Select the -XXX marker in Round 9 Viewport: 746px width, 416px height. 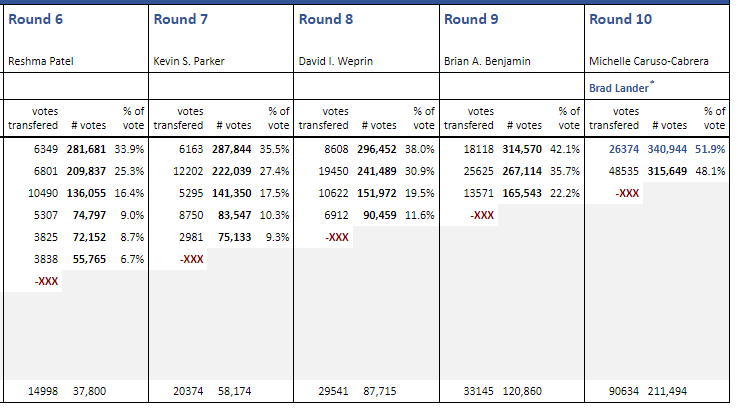click(x=482, y=215)
